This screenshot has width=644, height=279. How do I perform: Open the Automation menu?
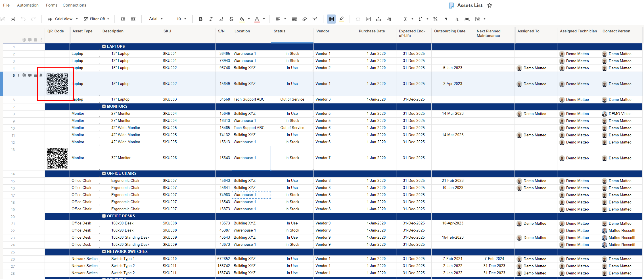click(x=28, y=5)
